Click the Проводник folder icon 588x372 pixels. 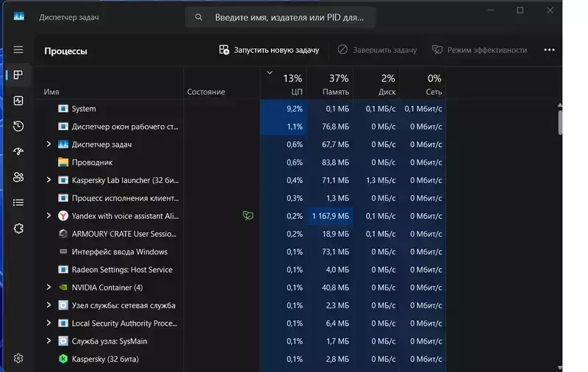63,162
